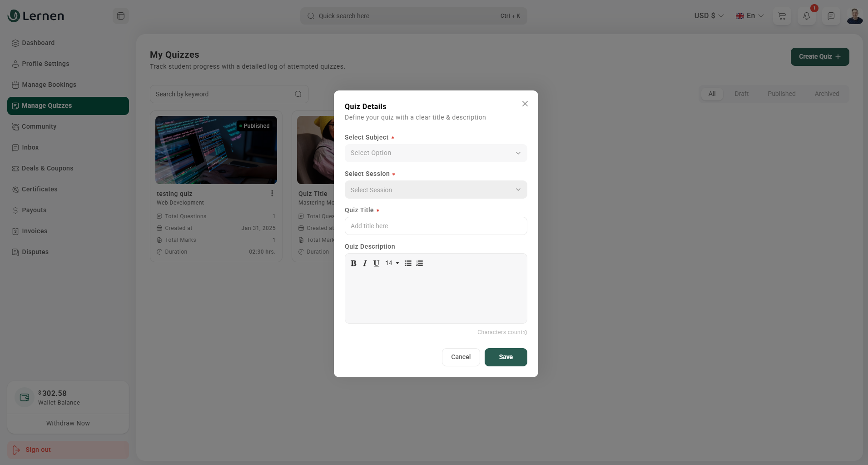The image size is (868, 465).
Task: Switch to the Published tab
Action: click(x=781, y=94)
